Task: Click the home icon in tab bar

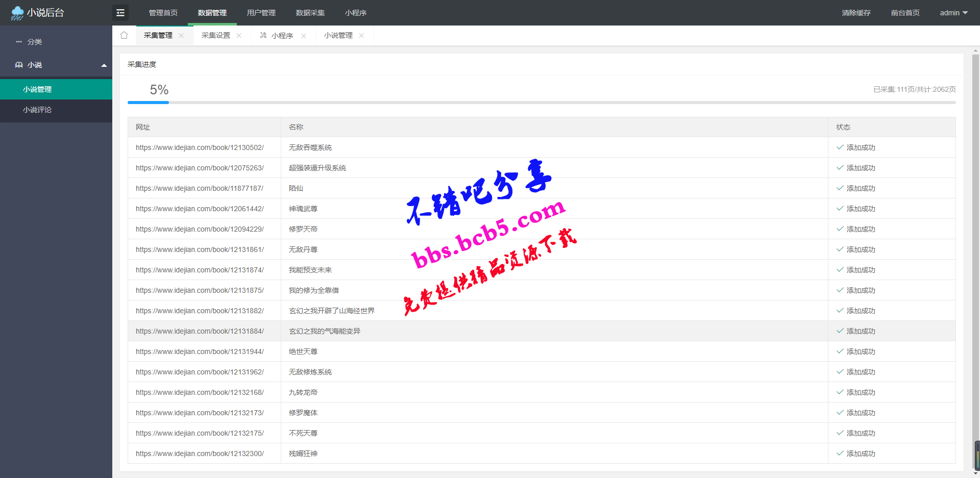Action: [124, 35]
